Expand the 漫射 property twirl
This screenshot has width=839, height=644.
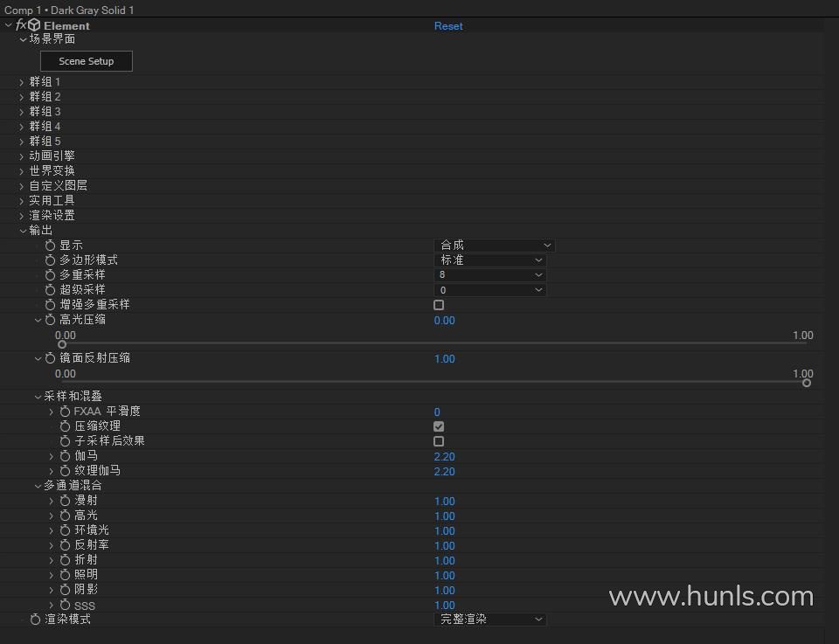point(52,502)
